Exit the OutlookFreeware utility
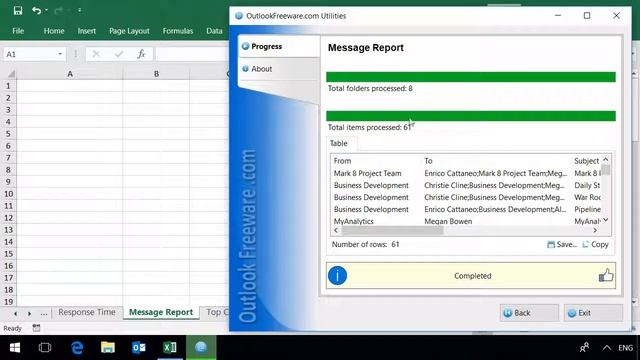 (593, 313)
